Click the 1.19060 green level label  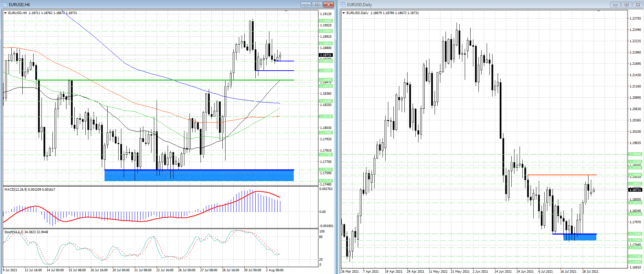(326, 21)
